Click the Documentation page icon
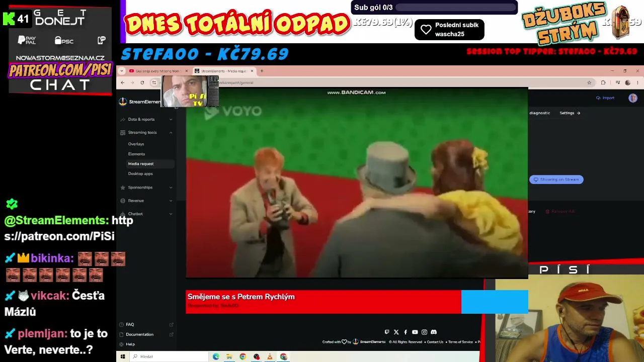The height and width of the screenshot is (362, 644). pyautogui.click(x=121, y=334)
